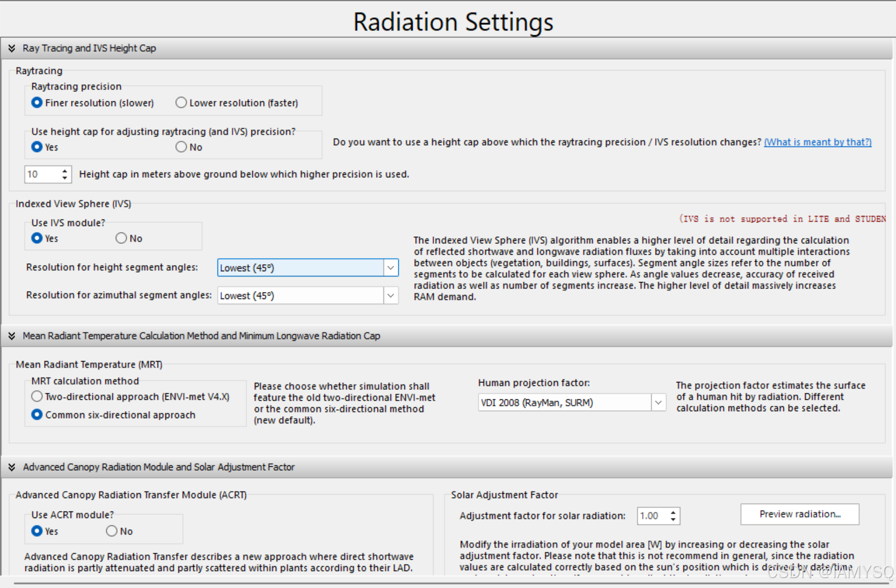The height and width of the screenshot is (588, 896).
Task: Click the solar adjustment factor input field
Action: click(652, 516)
